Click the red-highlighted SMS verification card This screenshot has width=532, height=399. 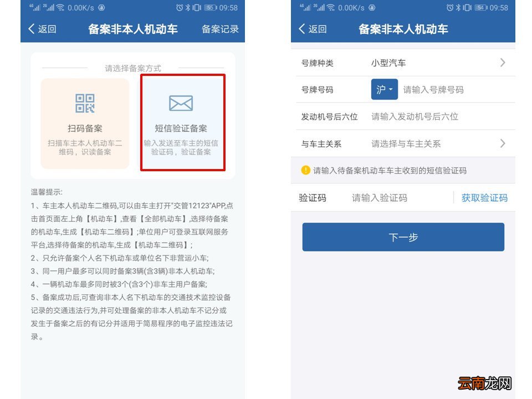click(183, 122)
